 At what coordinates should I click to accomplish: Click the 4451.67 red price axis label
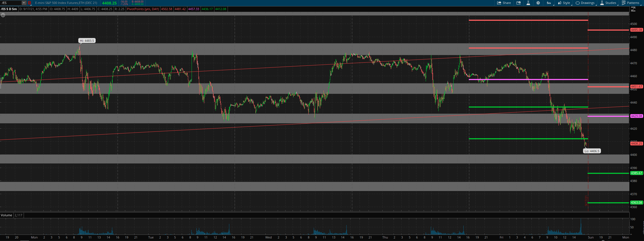pyautogui.click(x=636, y=87)
